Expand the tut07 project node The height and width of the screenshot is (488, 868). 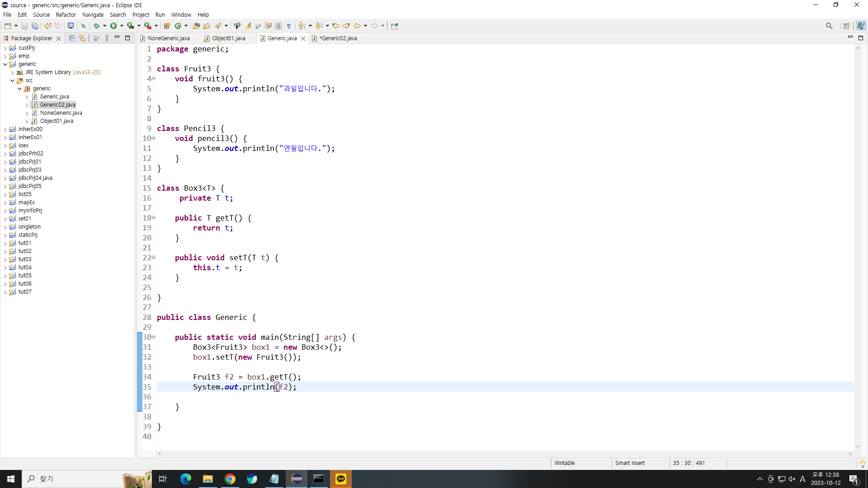(x=5, y=292)
